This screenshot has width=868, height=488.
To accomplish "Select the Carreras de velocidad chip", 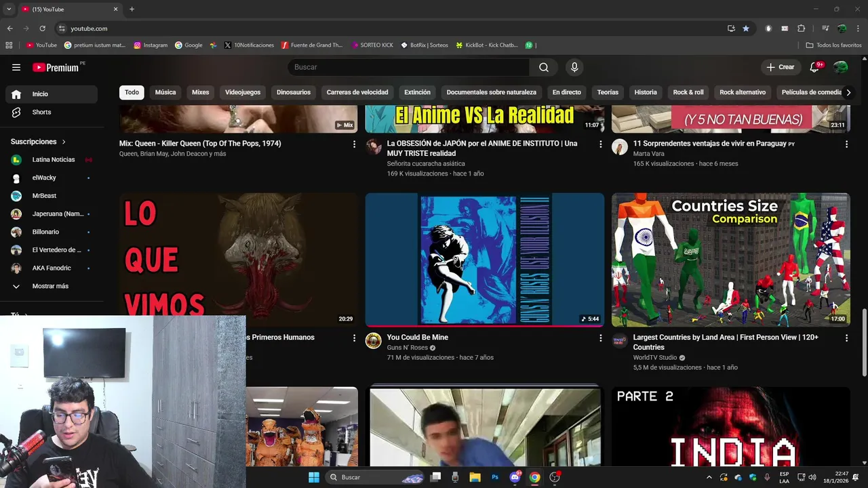I will click(x=357, y=92).
